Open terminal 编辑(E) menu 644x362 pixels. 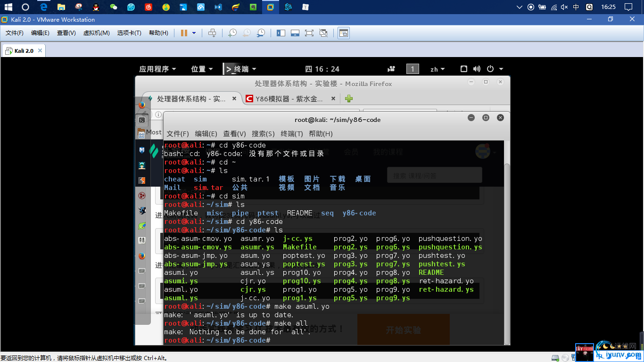pyautogui.click(x=206, y=133)
